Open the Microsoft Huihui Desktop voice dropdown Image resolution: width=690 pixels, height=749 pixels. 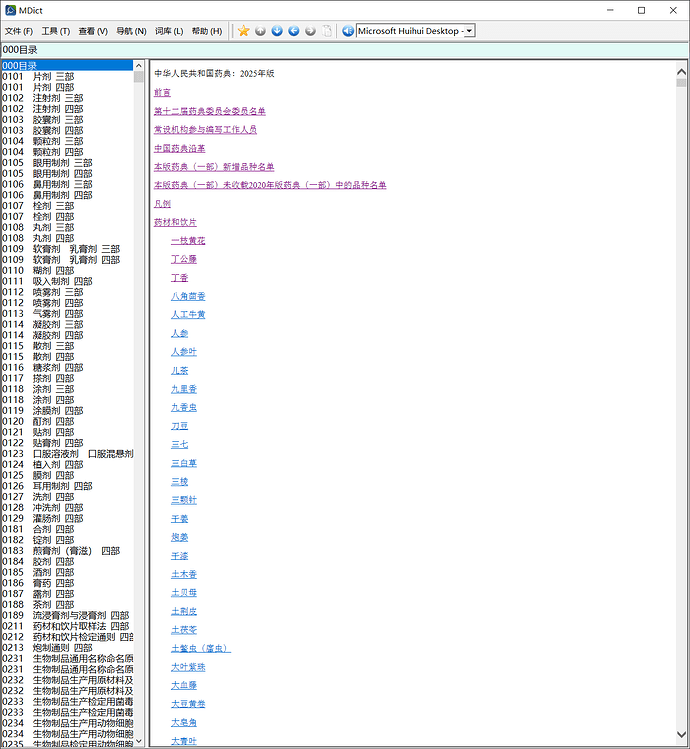coord(469,31)
